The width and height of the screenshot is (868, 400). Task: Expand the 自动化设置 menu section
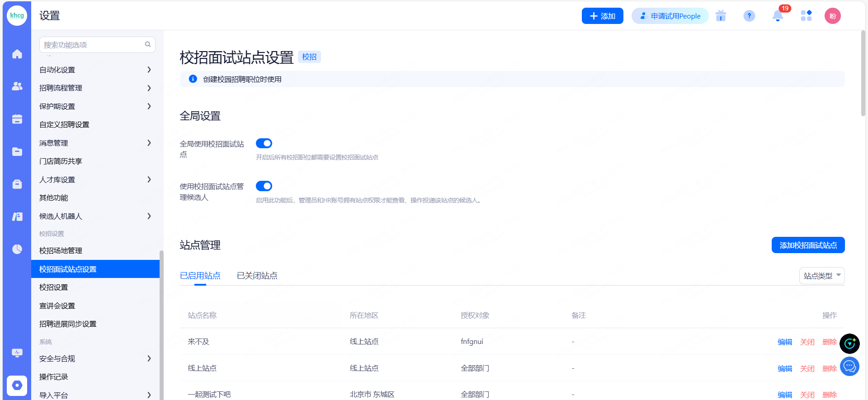95,70
